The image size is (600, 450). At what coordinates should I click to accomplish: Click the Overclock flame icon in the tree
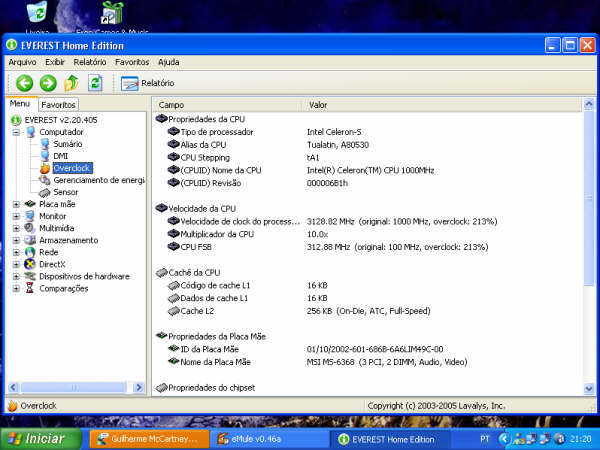pos(45,168)
